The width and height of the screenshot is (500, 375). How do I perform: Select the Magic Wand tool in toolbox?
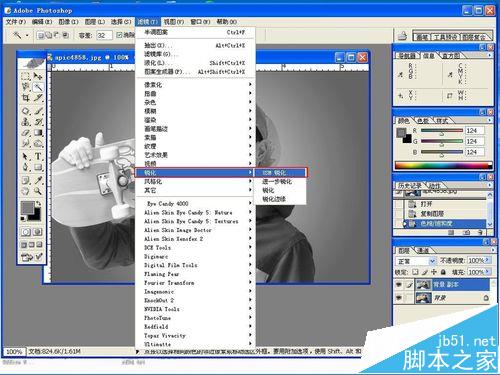pos(38,87)
